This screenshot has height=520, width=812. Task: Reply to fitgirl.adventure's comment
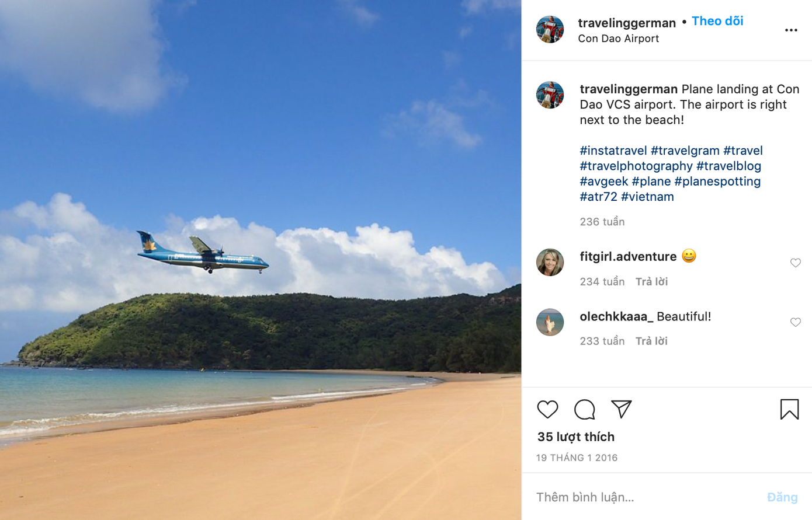(x=651, y=282)
